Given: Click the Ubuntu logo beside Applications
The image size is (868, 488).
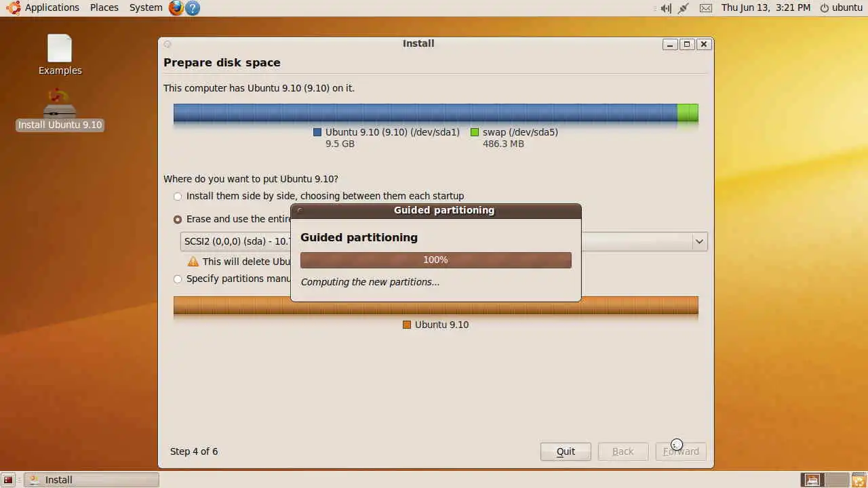Looking at the screenshot, I should (13, 8).
